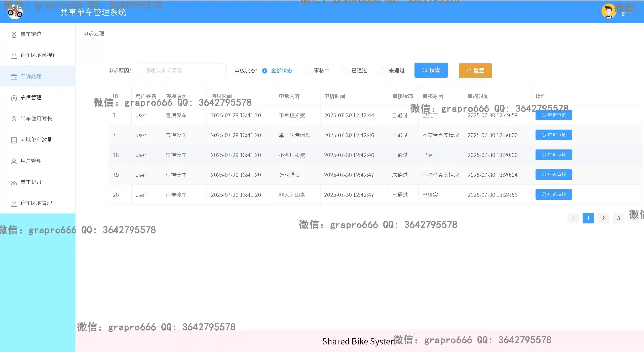Open 用户管理 in the sidebar
The width and height of the screenshot is (644, 352).
31,161
